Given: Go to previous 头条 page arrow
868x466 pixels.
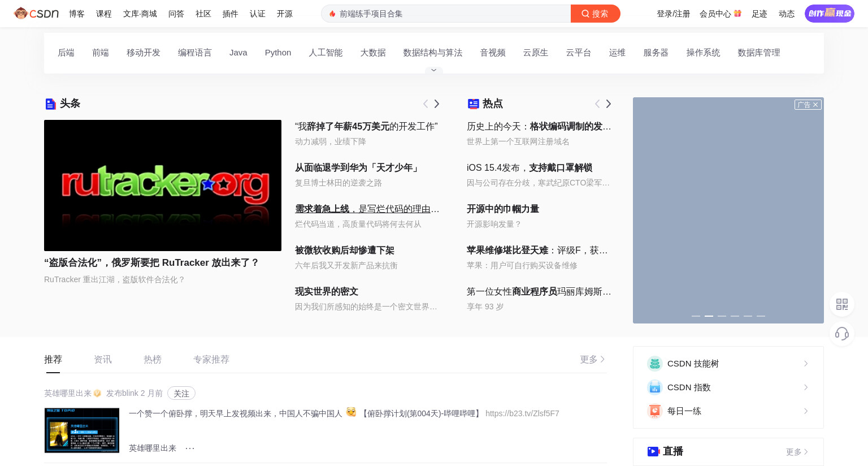Looking at the screenshot, I should [x=426, y=103].
